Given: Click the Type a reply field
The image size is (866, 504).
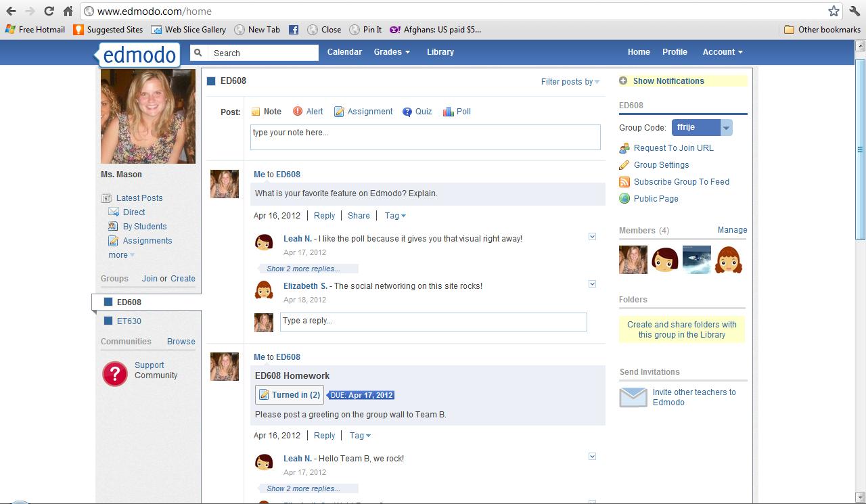Looking at the screenshot, I should coord(433,322).
